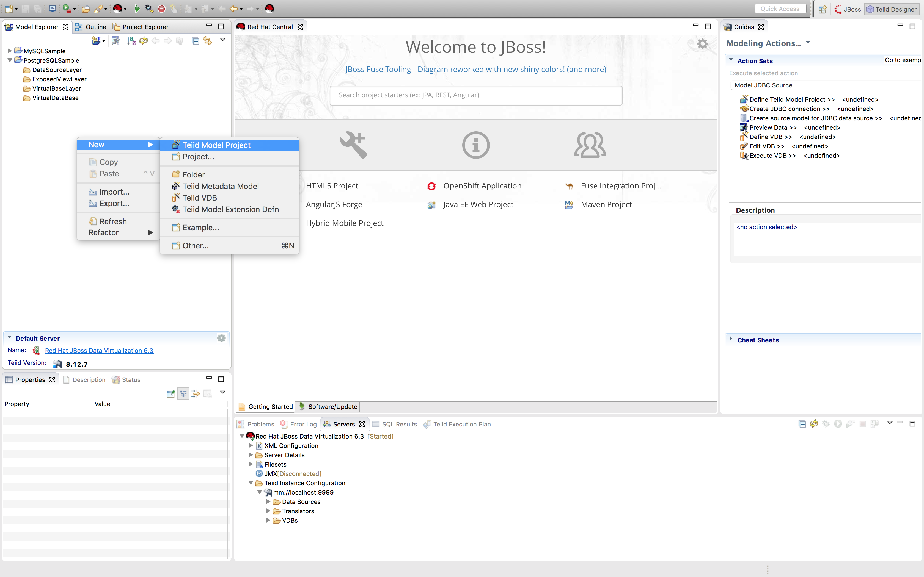Click Open Perspective icon near JBoss
This screenshot has width=924, height=577.
pos(822,9)
